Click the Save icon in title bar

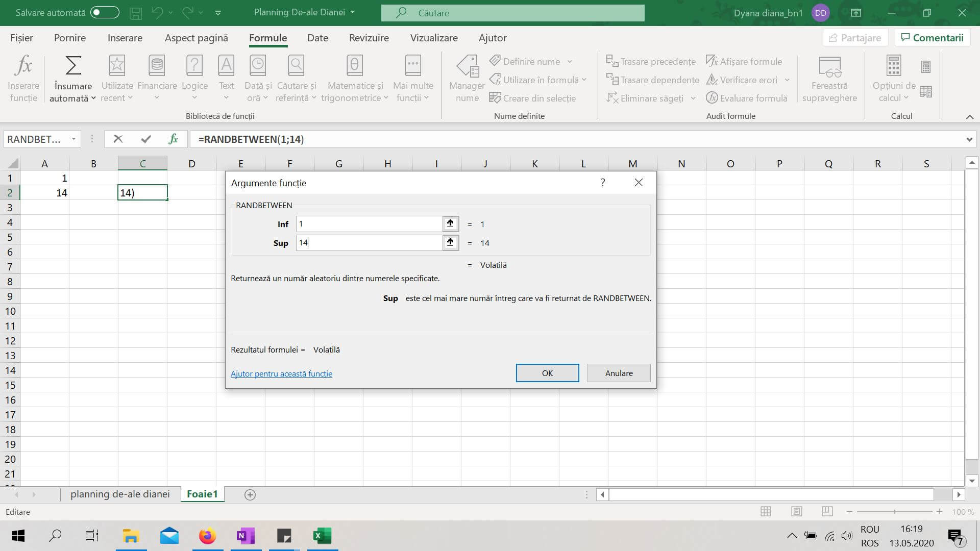point(136,13)
